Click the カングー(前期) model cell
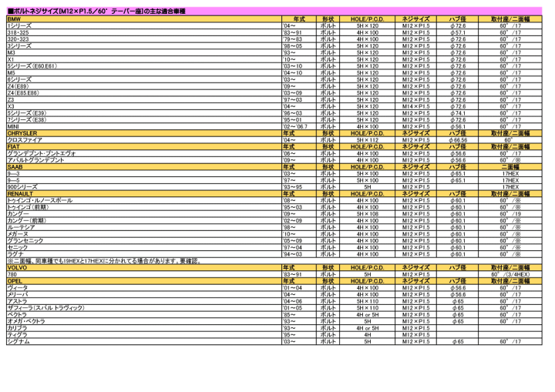The image size is (555, 392). pos(144,221)
